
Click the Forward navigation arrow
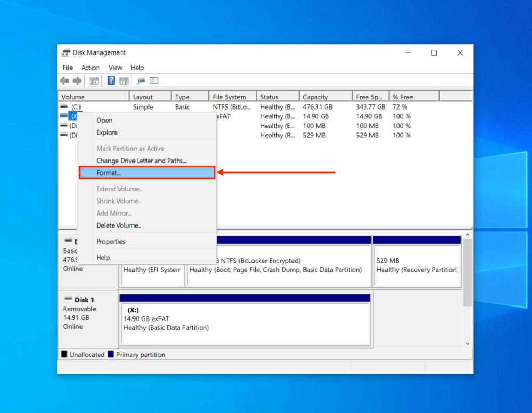[76, 81]
